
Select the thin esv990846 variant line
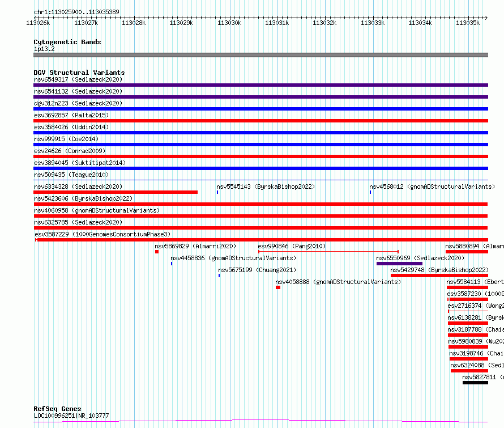tap(328, 251)
